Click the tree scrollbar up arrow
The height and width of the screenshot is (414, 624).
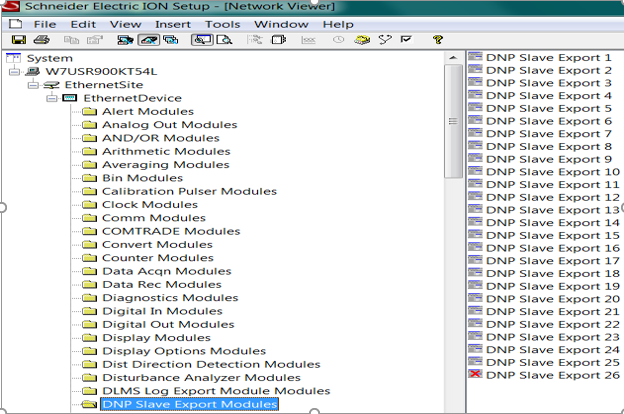click(453, 58)
